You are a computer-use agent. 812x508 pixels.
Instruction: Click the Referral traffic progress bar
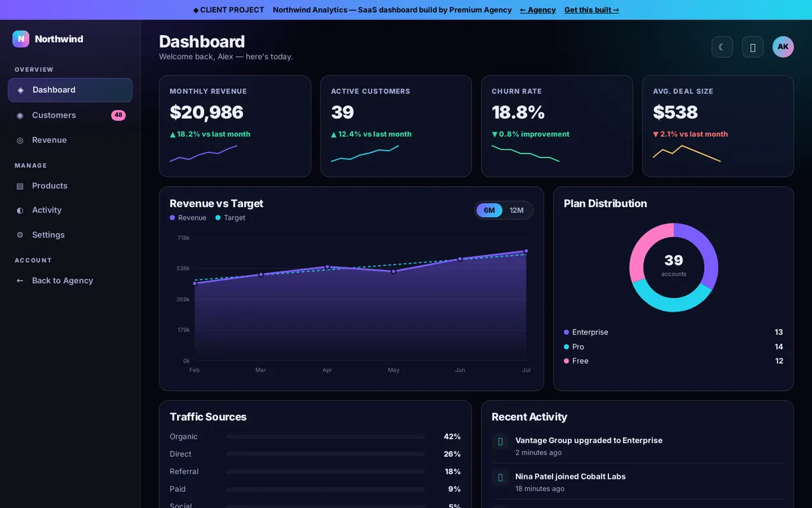click(325, 472)
